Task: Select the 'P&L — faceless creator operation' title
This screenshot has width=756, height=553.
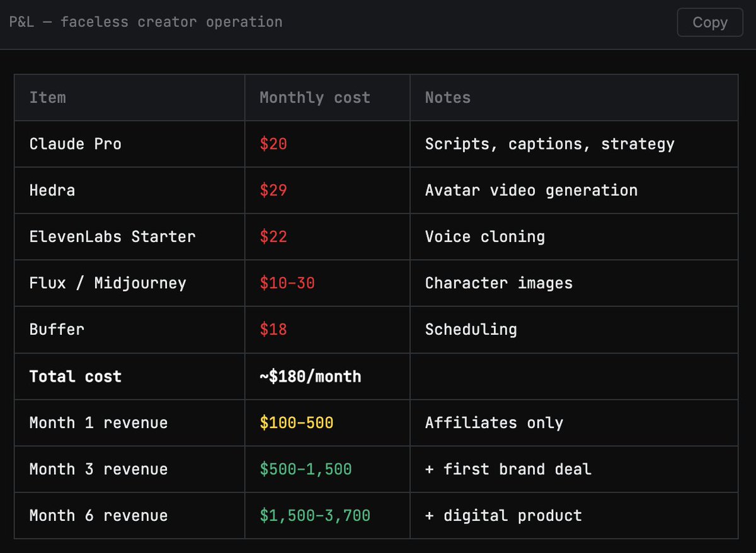Action: click(146, 22)
